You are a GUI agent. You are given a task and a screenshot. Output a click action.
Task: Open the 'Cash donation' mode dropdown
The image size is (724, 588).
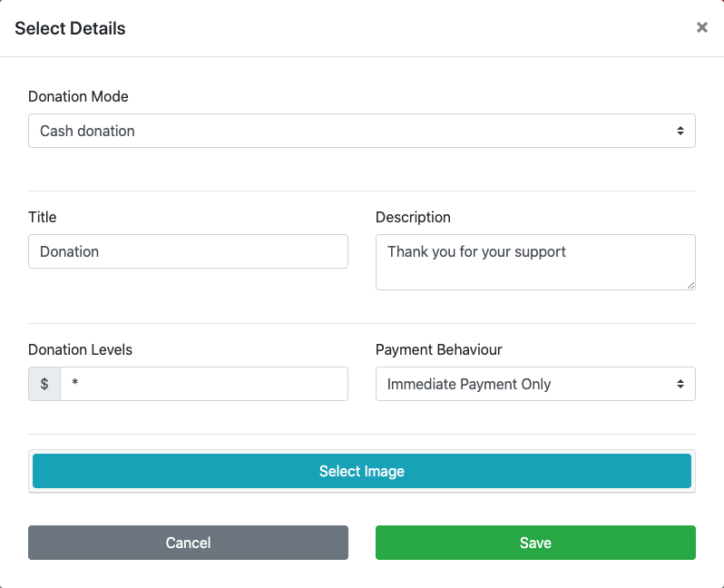click(x=361, y=131)
